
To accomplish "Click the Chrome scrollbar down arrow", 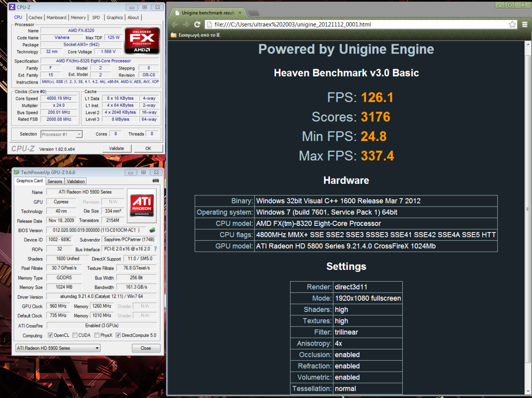I will (528, 391).
